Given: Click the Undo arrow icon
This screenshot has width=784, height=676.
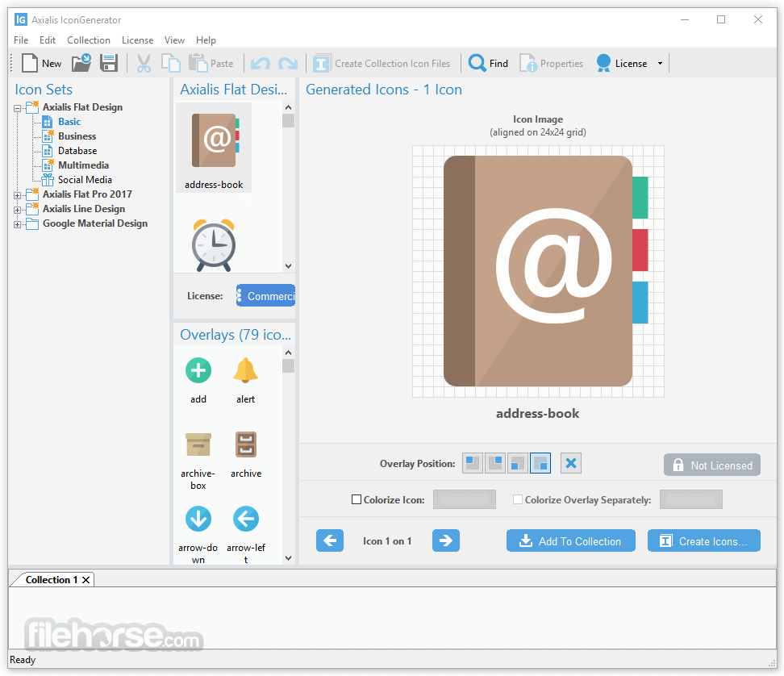Looking at the screenshot, I should tap(260, 62).
